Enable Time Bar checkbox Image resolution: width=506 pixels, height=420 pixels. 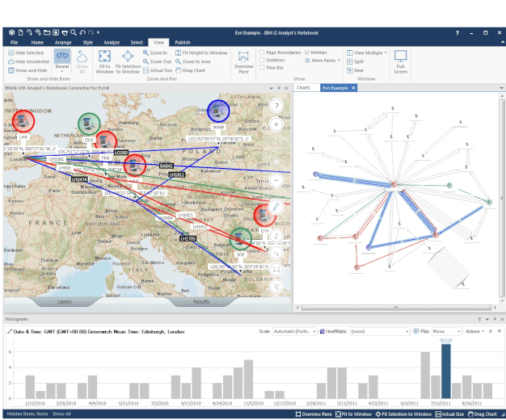coord(262,67)
